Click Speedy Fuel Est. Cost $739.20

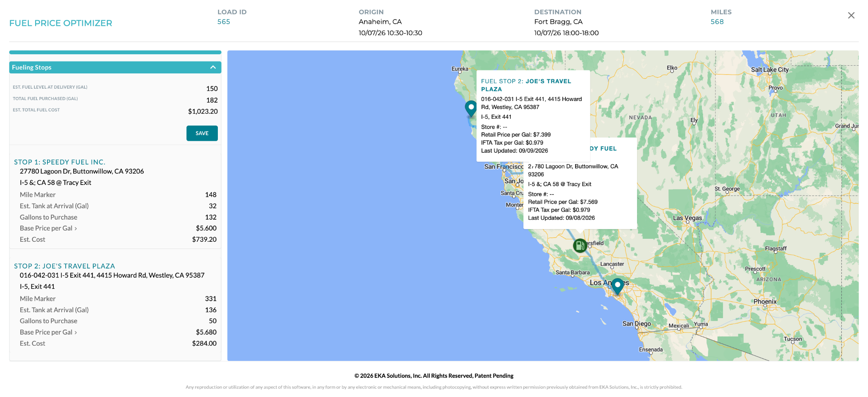[204, 239]
